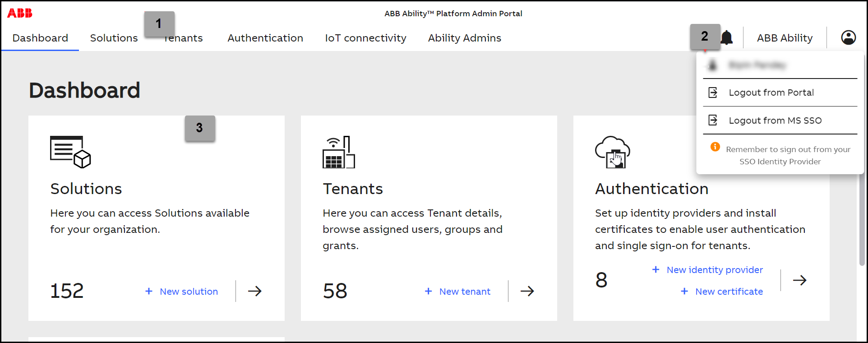Screen dimensions: 868x343
Task: Open the Authentication tab
Action: click(x=265, y=38)
